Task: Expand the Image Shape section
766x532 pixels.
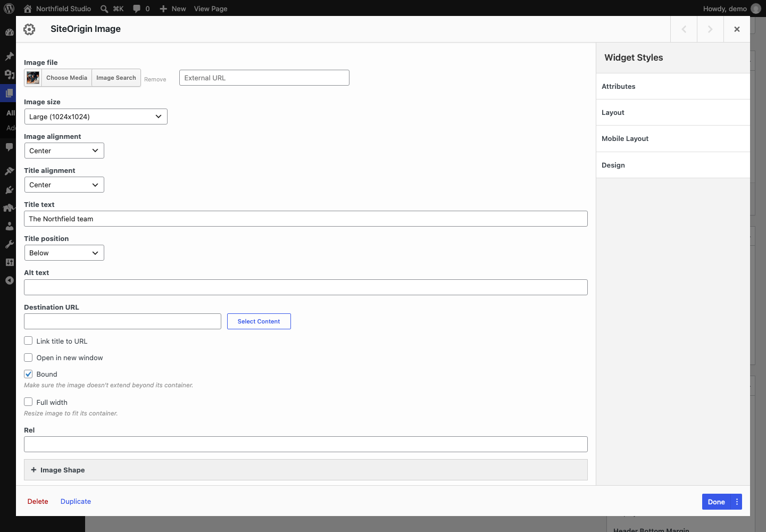Action: (306, 470)
